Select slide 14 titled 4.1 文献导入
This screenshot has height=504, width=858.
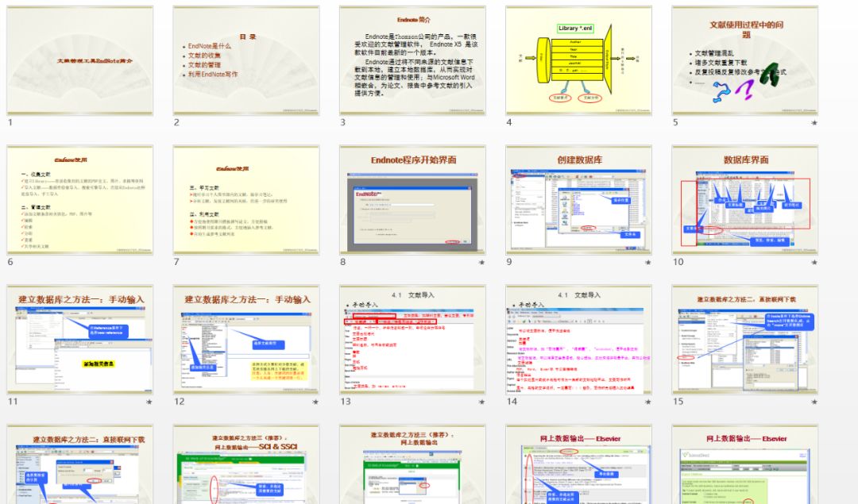tap(579, 339)
